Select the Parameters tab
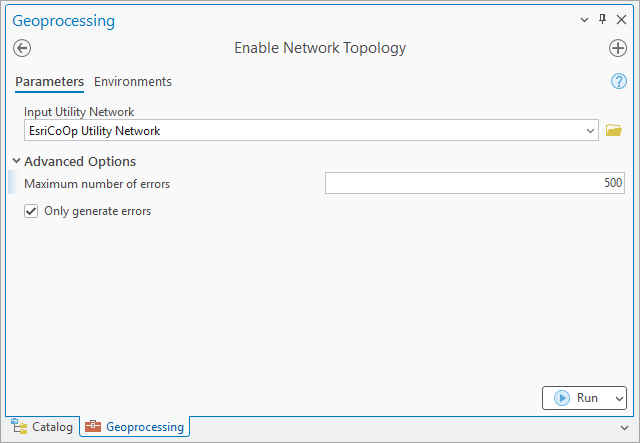Screen dimensions: 640x443 [49, 82]
